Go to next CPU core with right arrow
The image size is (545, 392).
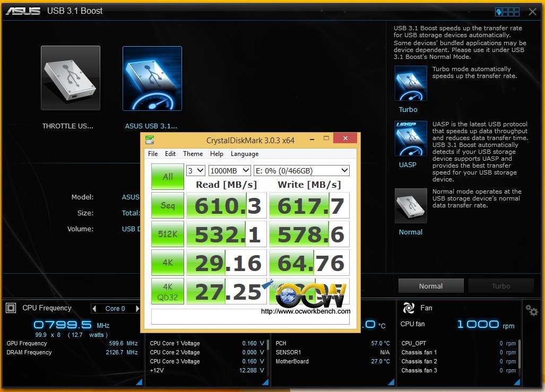tap(137, 309)
